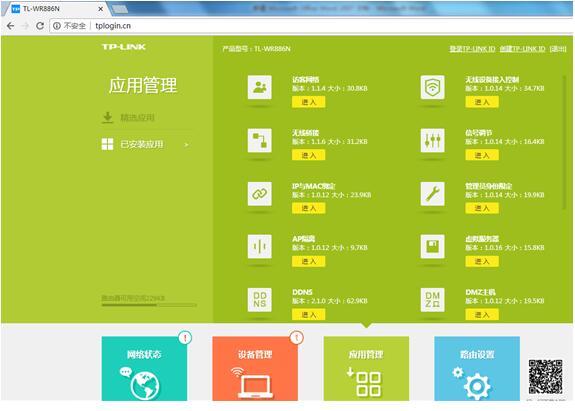The image size is (575, 411).
Task: Click the 进入 button under 信号调节
Action: click(x=482, y=155)
